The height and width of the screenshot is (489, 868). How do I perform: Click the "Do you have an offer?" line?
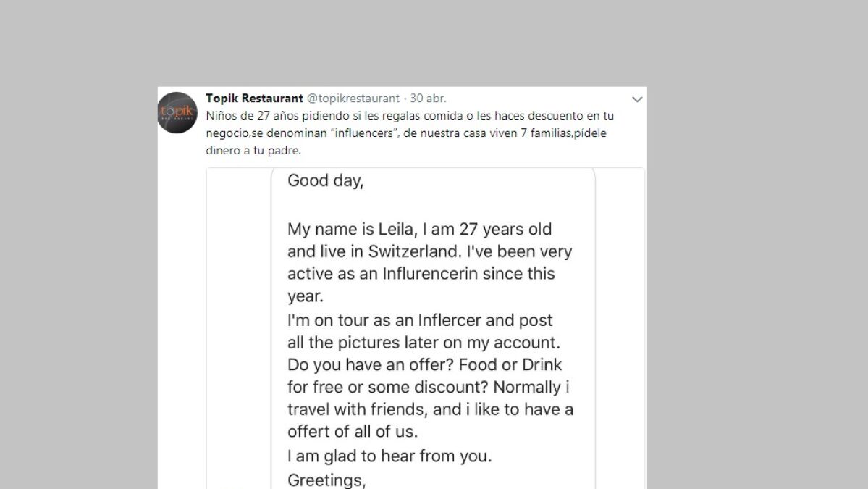(x=424, y=364)
